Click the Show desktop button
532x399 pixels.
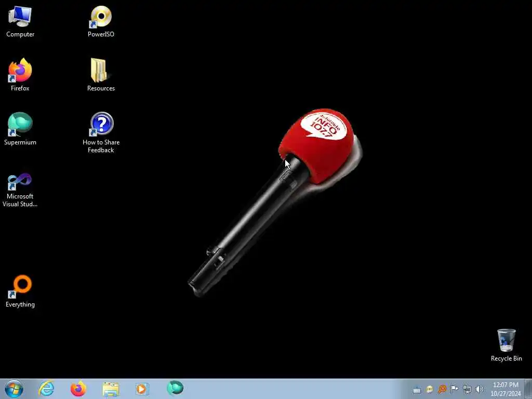528,389
